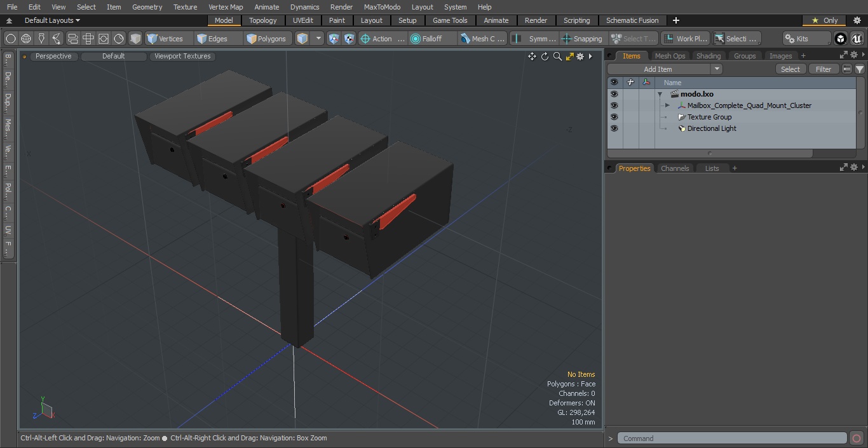Open the Lists tab
Image resolution: width=868 pixels, height=448 pixels.
(x=712, y=168)
